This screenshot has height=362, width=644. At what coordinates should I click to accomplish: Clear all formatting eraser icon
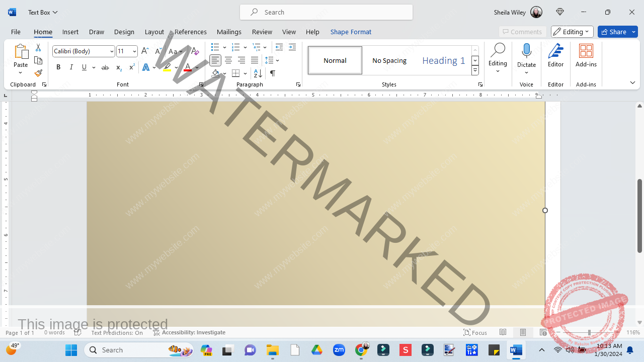[x=195, y=51]
